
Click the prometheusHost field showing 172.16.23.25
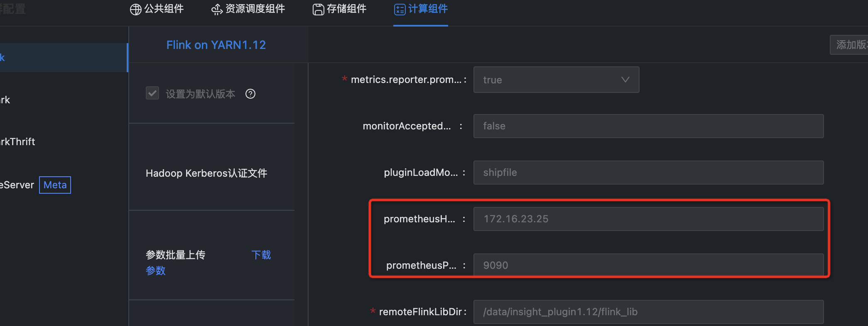click(648, 219)
